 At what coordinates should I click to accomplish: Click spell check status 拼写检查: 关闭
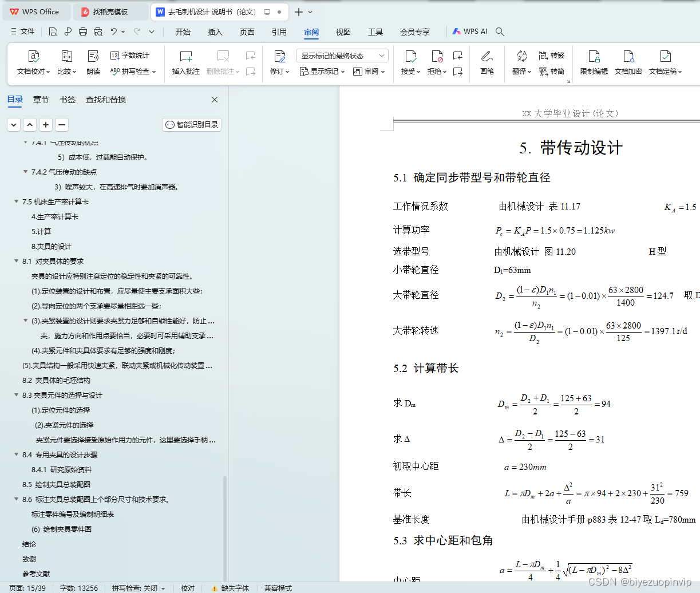(x=139, y=588)
